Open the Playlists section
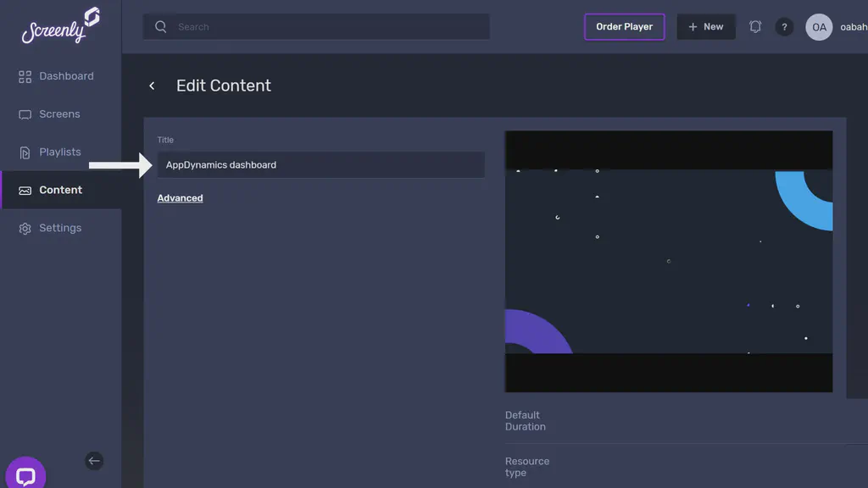Viewport: 868px width, 488px height. point(60,152)
